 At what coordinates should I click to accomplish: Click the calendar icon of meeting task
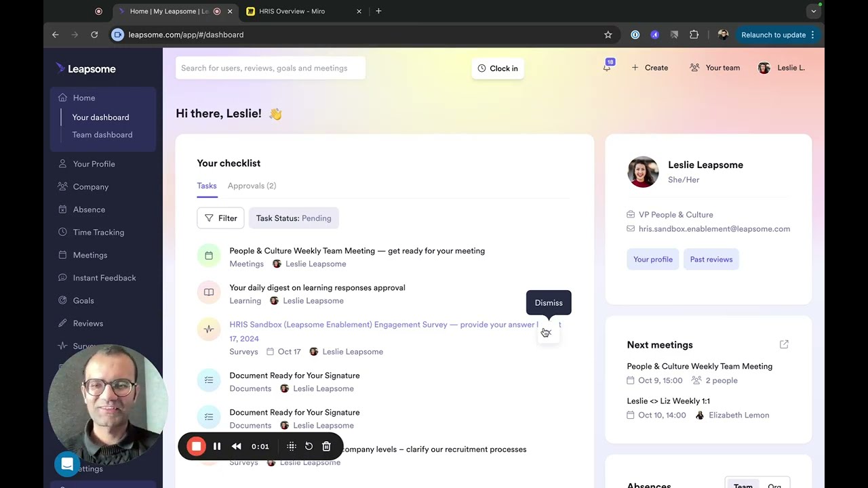pos(209,256)
